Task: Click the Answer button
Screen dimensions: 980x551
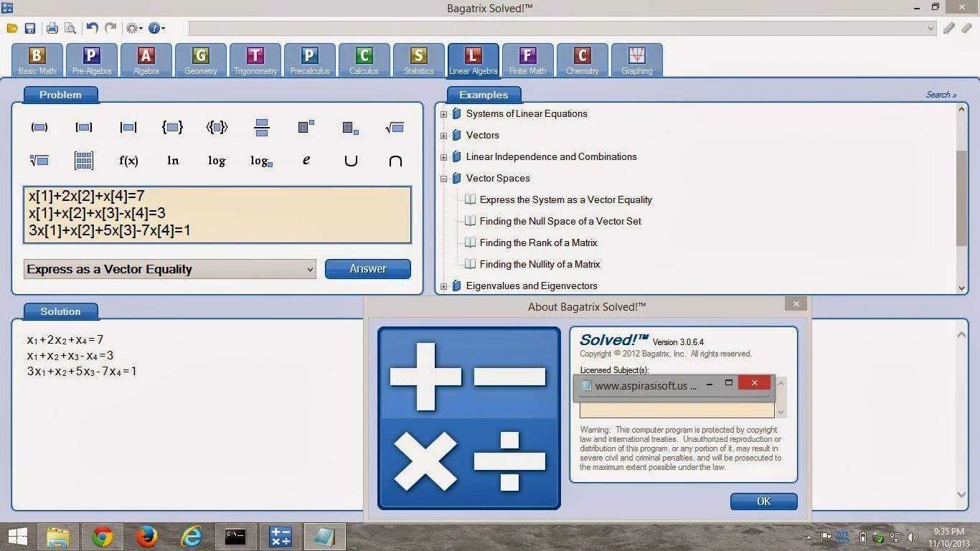Action: point(368,269)
